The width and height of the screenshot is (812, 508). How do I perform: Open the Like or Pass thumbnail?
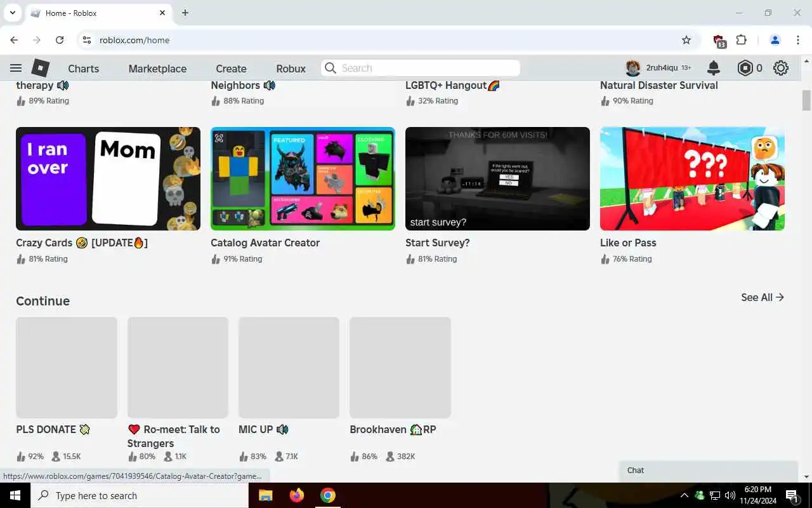pyautogui.click(x=692, y=178)
